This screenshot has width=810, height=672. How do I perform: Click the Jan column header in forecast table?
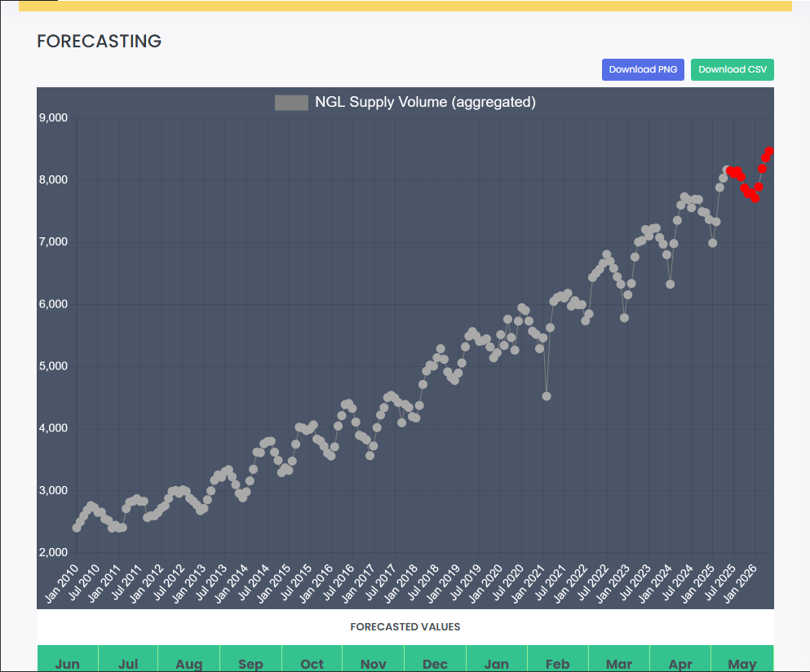tap(496, 663)
